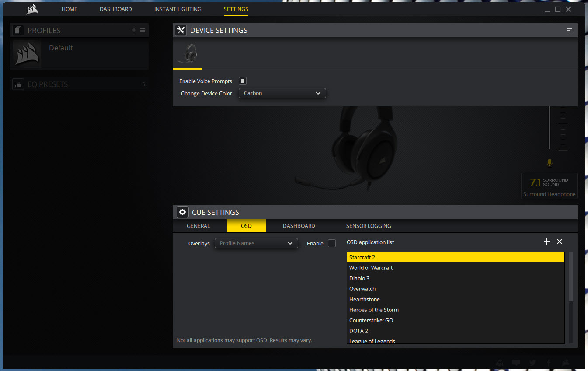This screenshot has width=588, height=371.
Task: Open the Twitter icon in footer
Action: (532, 363)
